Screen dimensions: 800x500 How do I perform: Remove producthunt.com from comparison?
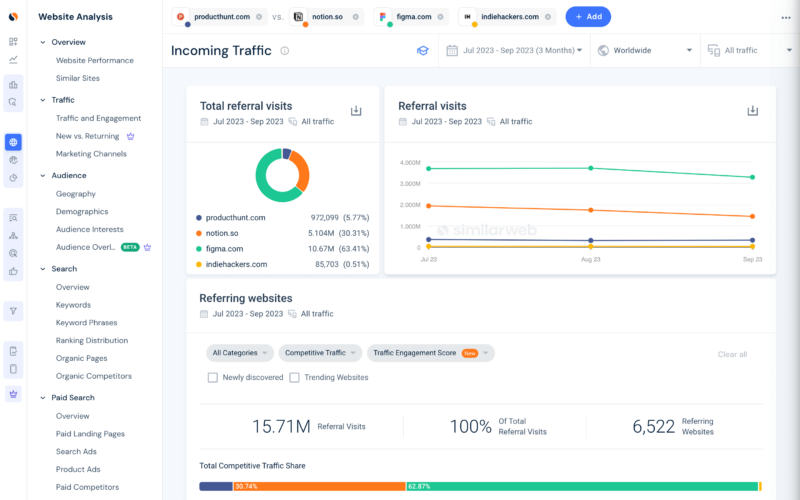click(x=259, y=17)
